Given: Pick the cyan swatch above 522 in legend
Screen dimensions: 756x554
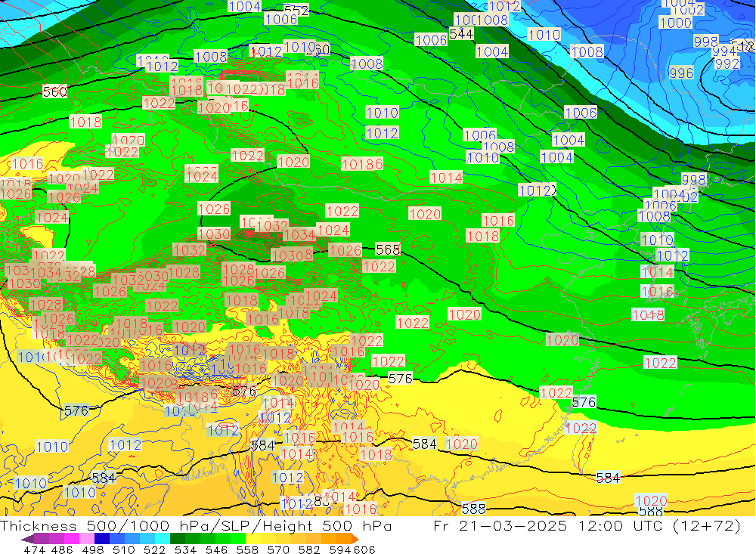Looking at the screenshot, I should tap(163, 539).
